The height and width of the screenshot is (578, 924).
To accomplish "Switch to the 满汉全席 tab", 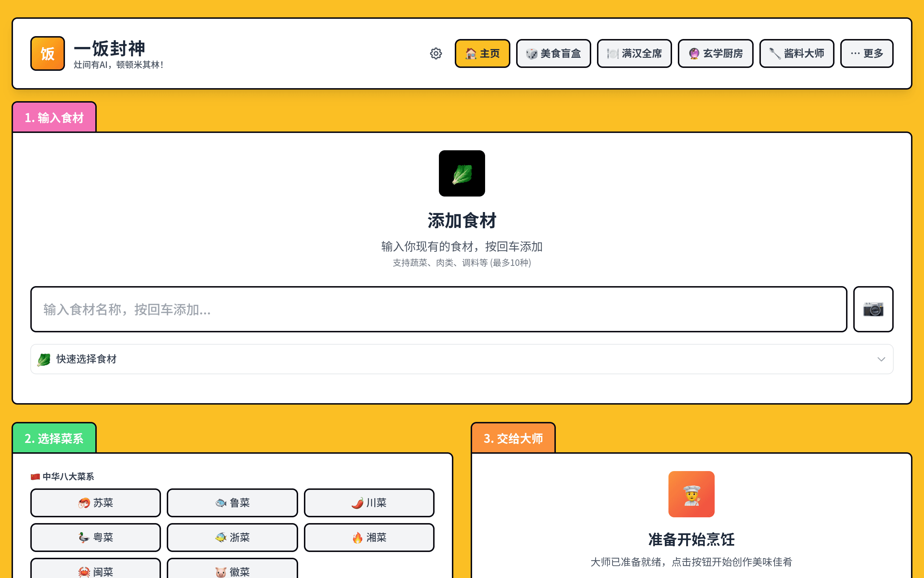I will click(634, 53).
